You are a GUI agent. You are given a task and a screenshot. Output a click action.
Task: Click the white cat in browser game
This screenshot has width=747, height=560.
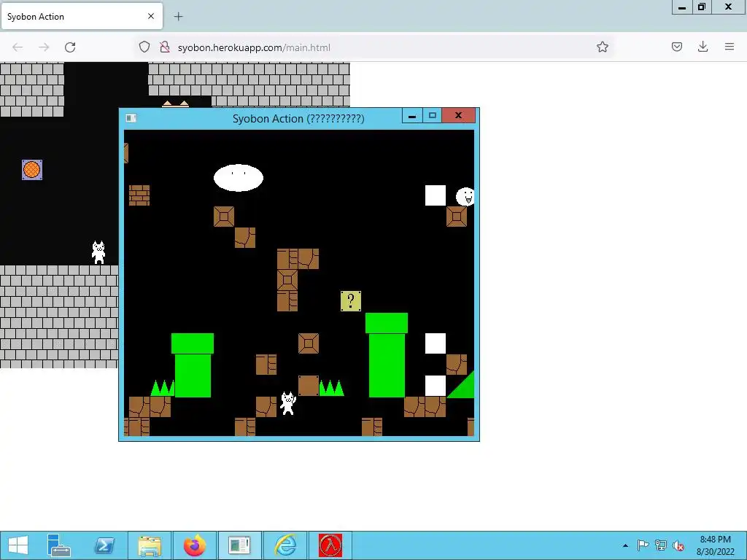click(98, 252)
